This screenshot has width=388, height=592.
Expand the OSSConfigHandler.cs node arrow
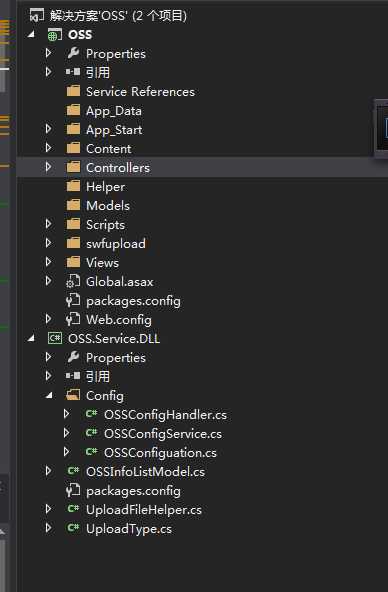pos(66,414)
